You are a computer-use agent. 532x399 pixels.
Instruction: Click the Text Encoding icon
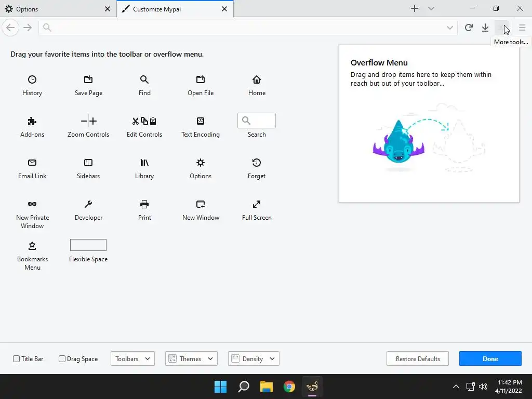click(x=201, y=121)
